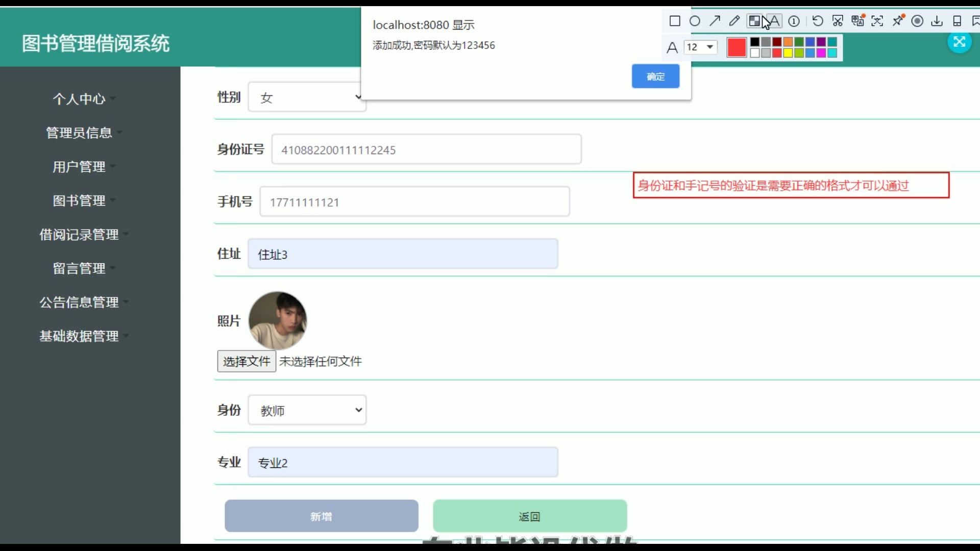Pick the large current red color swatch
This screenshot has height=551, width=980.
click(x=737, y=47)
